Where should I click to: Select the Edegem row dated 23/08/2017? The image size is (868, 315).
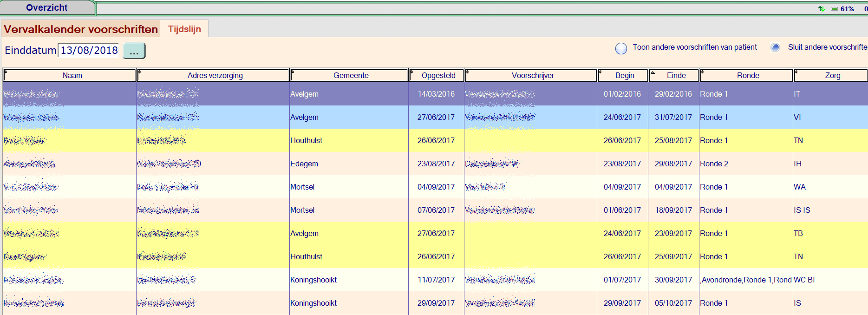[304, 164]
